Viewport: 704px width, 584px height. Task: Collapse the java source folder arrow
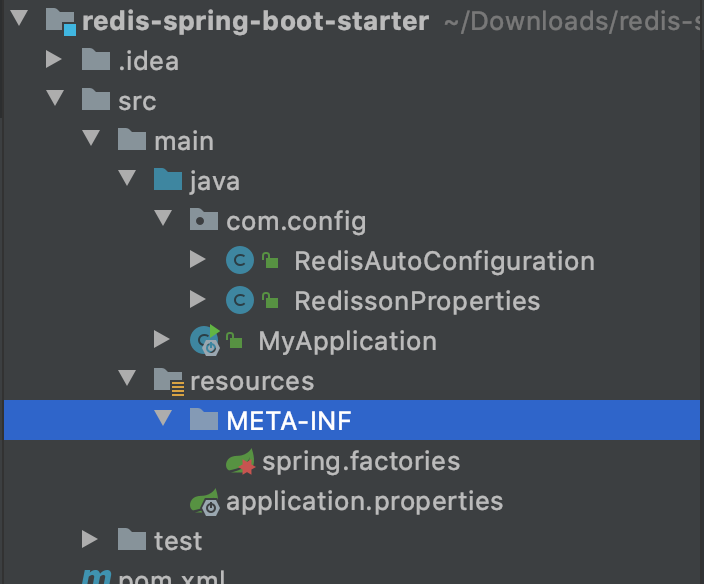coord(127,178)
